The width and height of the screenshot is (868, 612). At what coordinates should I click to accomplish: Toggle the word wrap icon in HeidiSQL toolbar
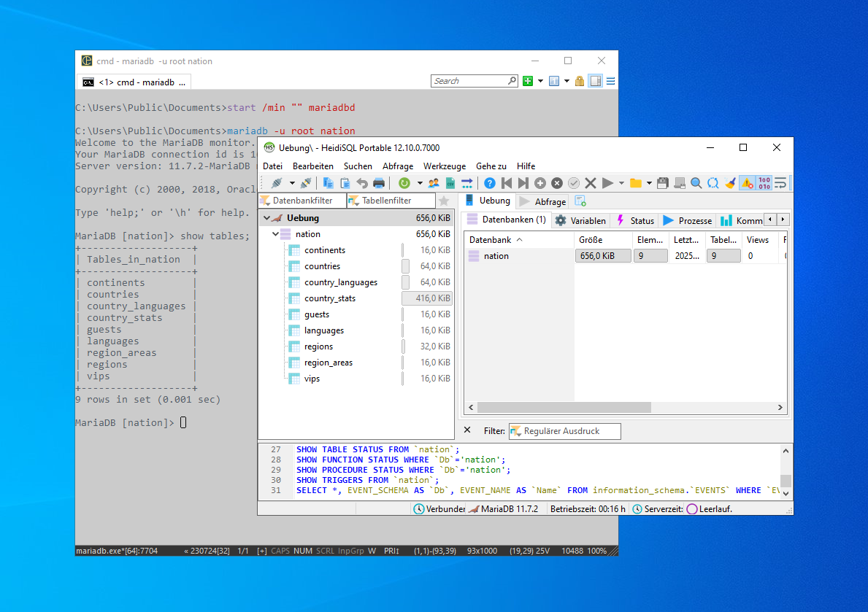pyautogui.click(x=780, y=183)
